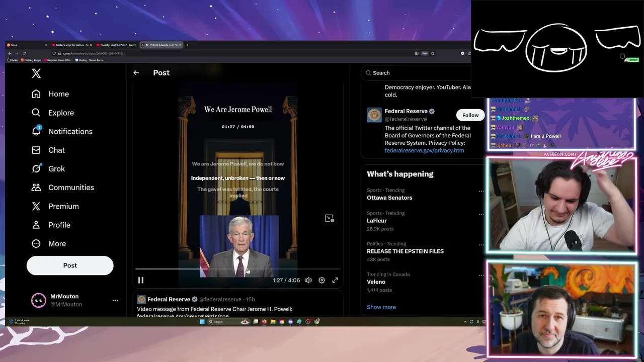Click the white Post button
The width and height of the screenshot is (644, 362).
point(70,265)
